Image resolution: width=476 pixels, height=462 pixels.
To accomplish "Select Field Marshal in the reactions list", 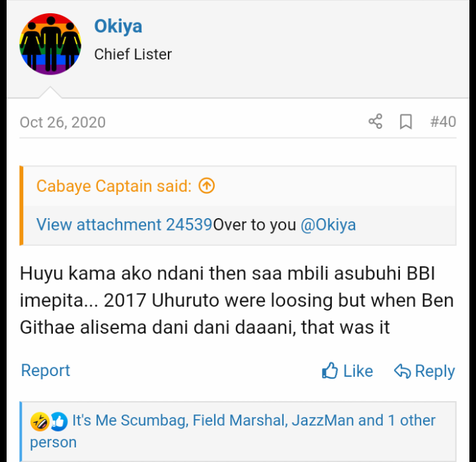I will click(x=239, y=420).
